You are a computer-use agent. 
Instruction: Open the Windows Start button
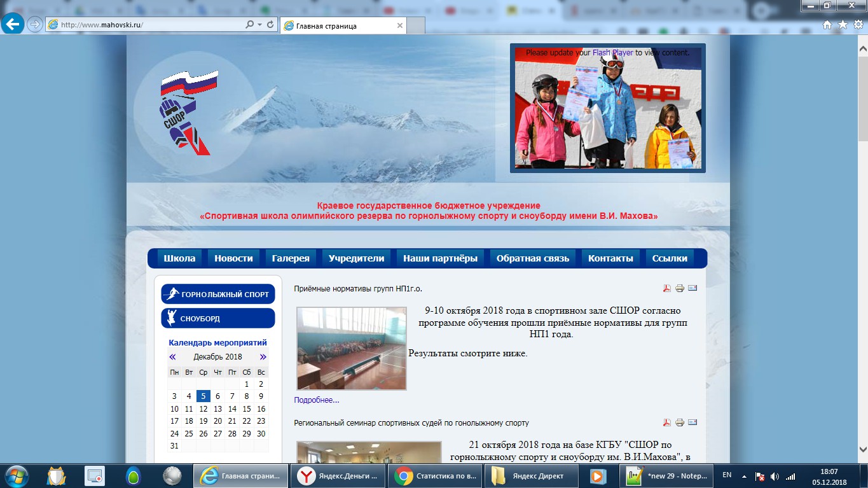(15, 476)
